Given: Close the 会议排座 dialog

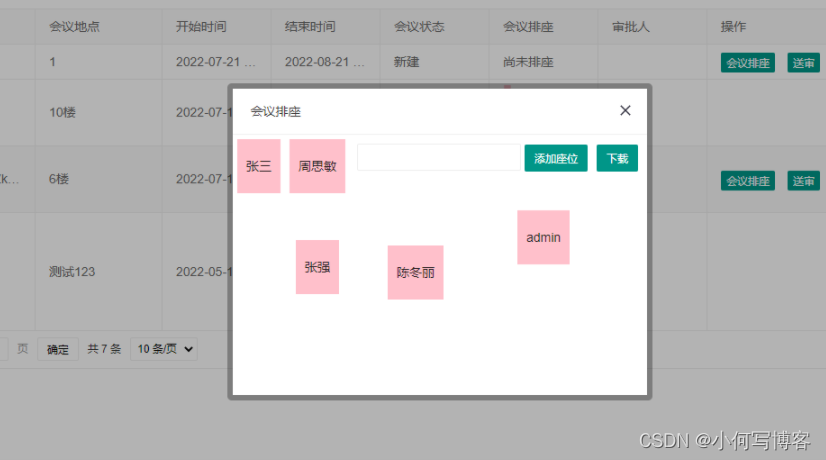Looking at the screenshot, I should 625,111.
